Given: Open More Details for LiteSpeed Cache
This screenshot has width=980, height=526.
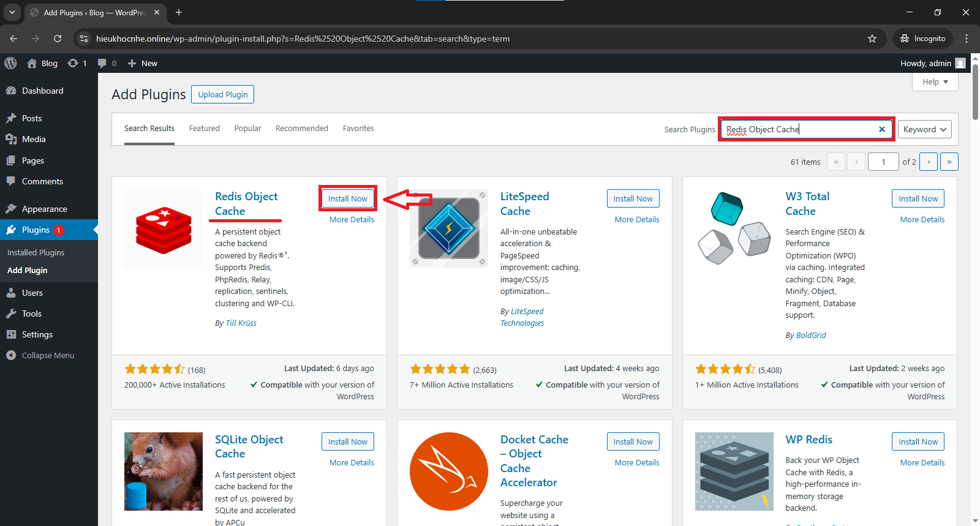Looking at the screenshot, I should click(636, 219).
